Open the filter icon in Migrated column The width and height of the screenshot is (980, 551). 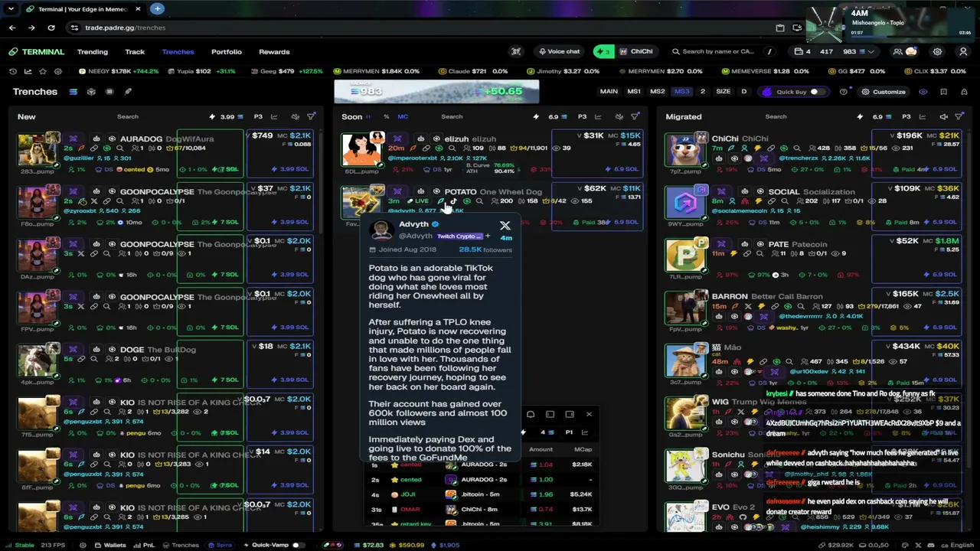(x=959, y=117)
